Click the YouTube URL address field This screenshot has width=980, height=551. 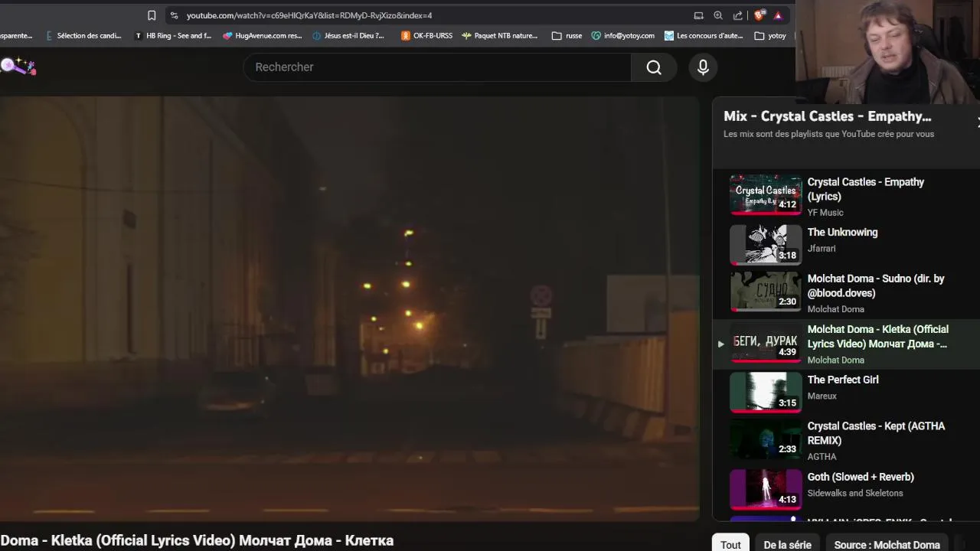pyautogui.click(x=309, y=15)
